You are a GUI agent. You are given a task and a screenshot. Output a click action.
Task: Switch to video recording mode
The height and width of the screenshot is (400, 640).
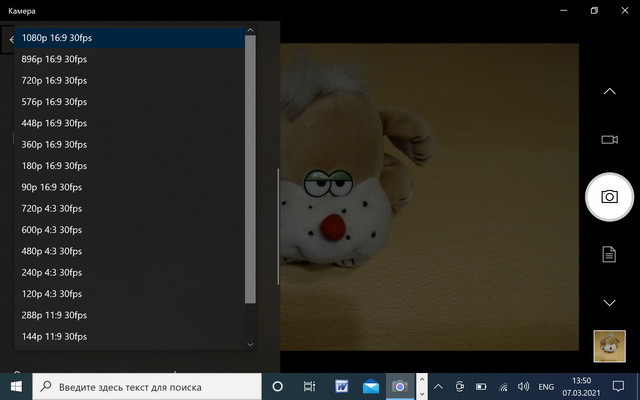[609, 140]
